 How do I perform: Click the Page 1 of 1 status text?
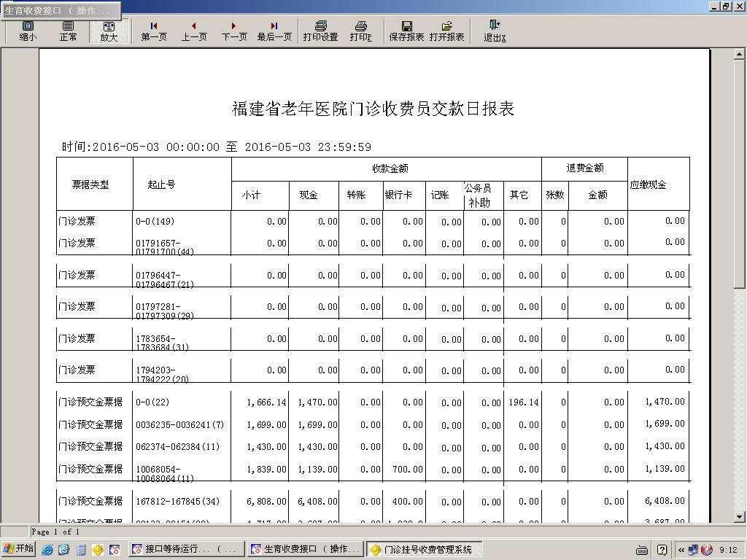55,532
